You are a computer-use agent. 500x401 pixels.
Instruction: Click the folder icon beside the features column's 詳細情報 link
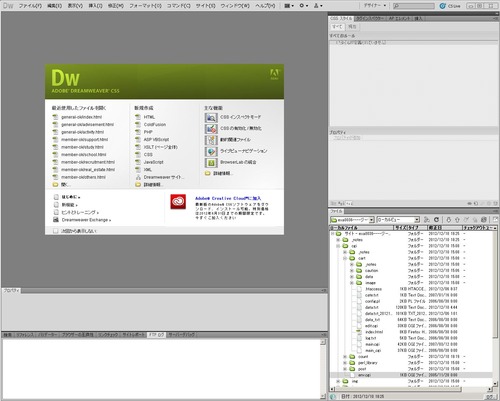tap(208, 173)
